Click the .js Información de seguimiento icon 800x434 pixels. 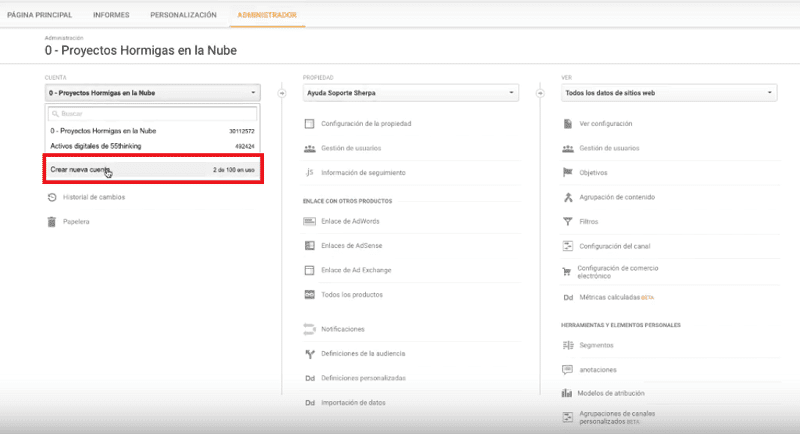[309, 172]
